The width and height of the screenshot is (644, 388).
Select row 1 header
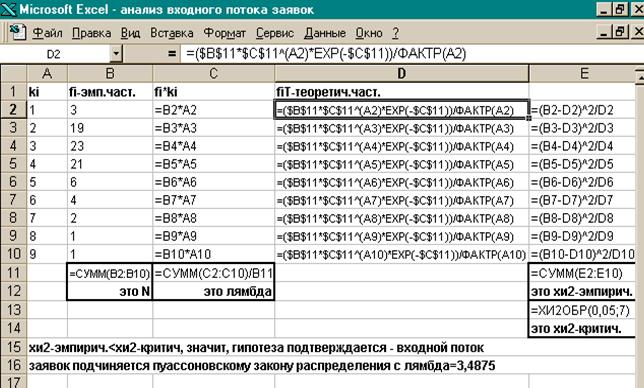click(x=14, y=92)
